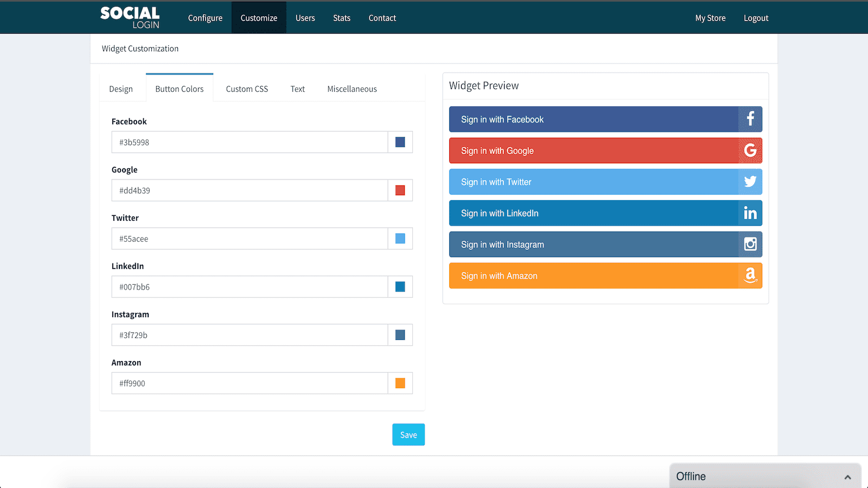Click the Sign in with Google button
Screen dimensions: 868x488
tap(605, 151)
